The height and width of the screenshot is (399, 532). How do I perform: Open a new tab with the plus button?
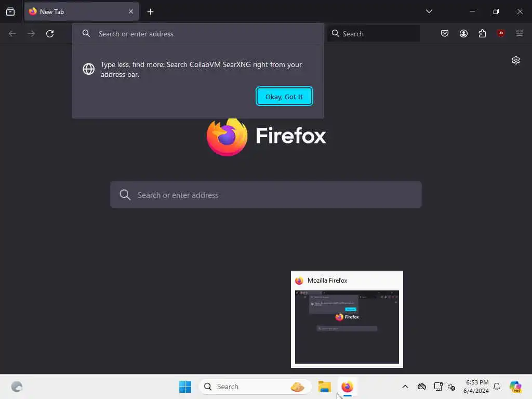pos(150,12)
